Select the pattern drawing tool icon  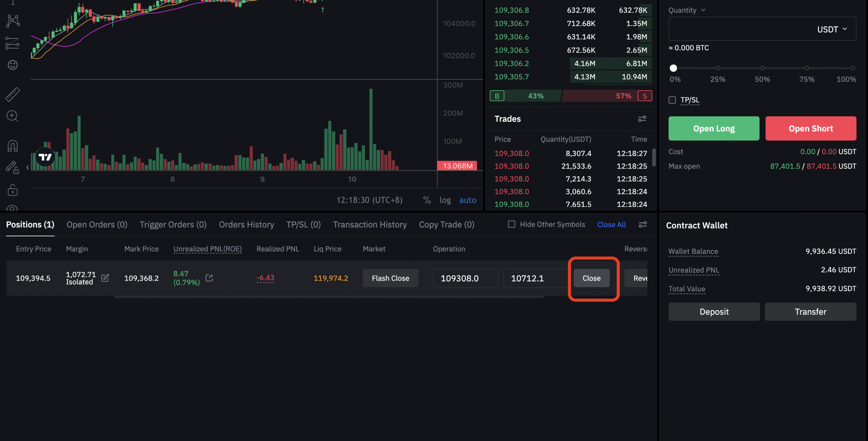pyautogui.click(x=13, y=21)
